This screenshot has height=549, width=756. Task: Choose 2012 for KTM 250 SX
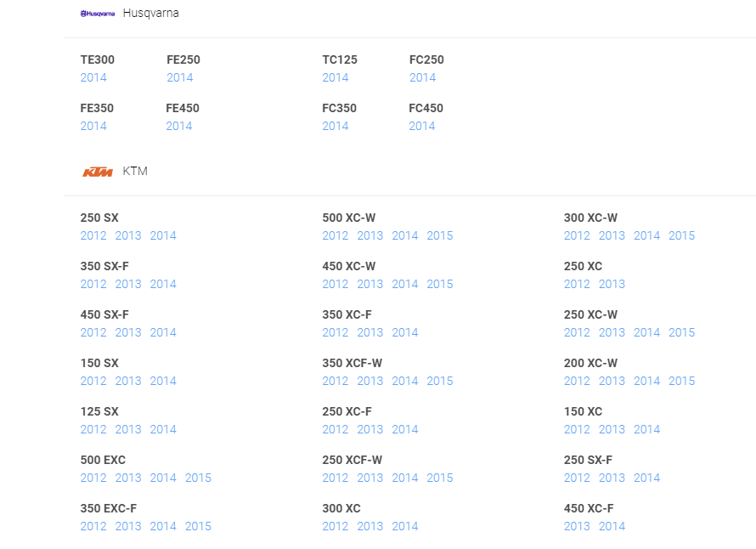tap(93, 235)
